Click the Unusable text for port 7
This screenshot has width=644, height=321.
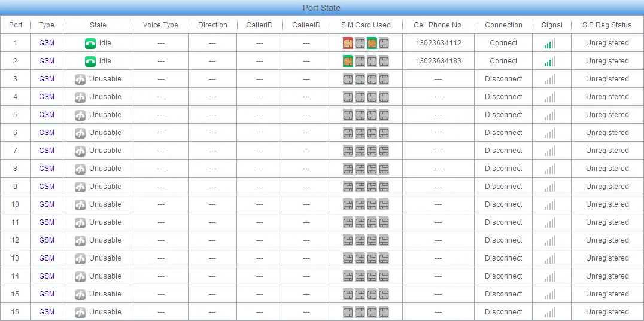[105, 151]
